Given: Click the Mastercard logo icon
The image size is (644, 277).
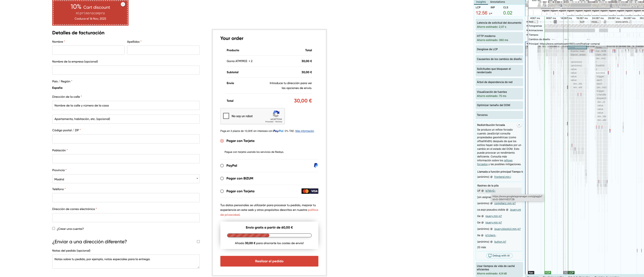Looking at the screenshot, I should point(305,191).
